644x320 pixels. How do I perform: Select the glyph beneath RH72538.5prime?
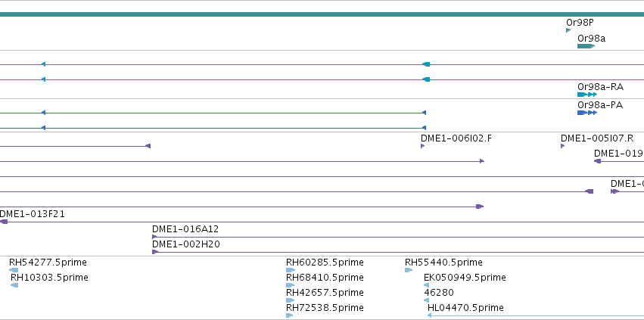coord(290,315)
